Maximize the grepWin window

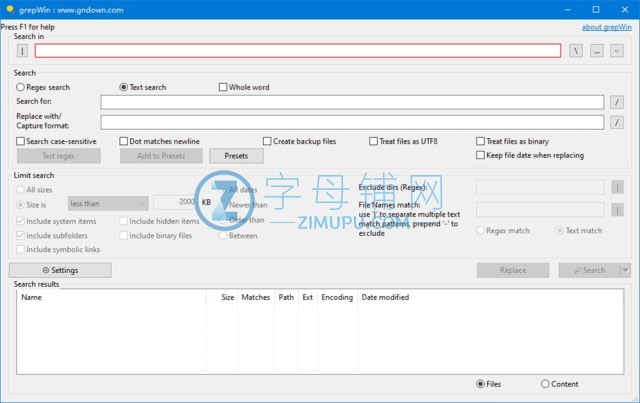click(x=596, y=9)
